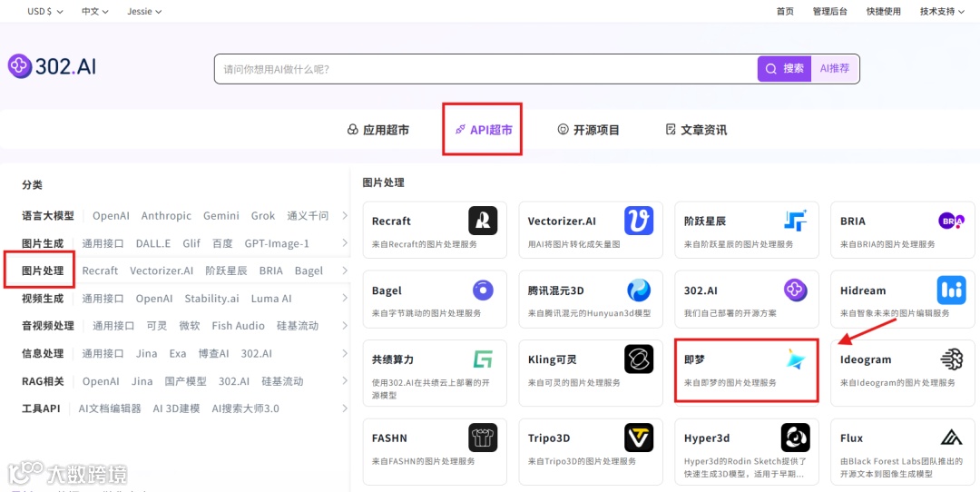
Task: Expand the 图片生成 category arrow
Action: [x=345, y=243]
